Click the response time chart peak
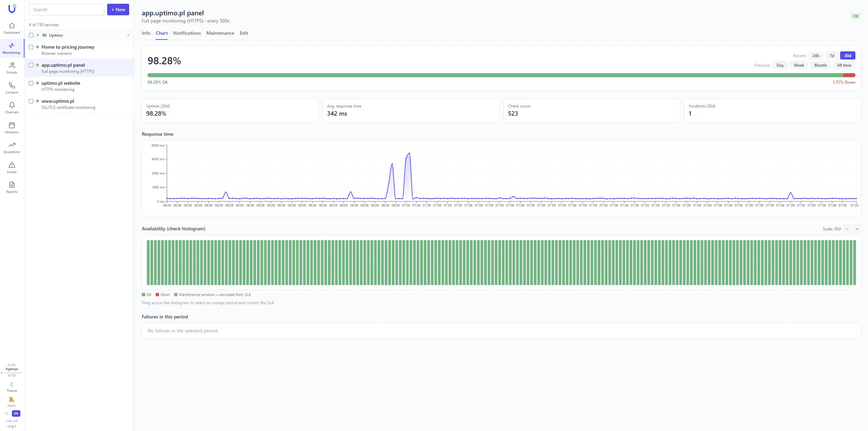Image resolution: width=868 pixels, height=431 pixels. pyautogui.click(x=409, y=153)
